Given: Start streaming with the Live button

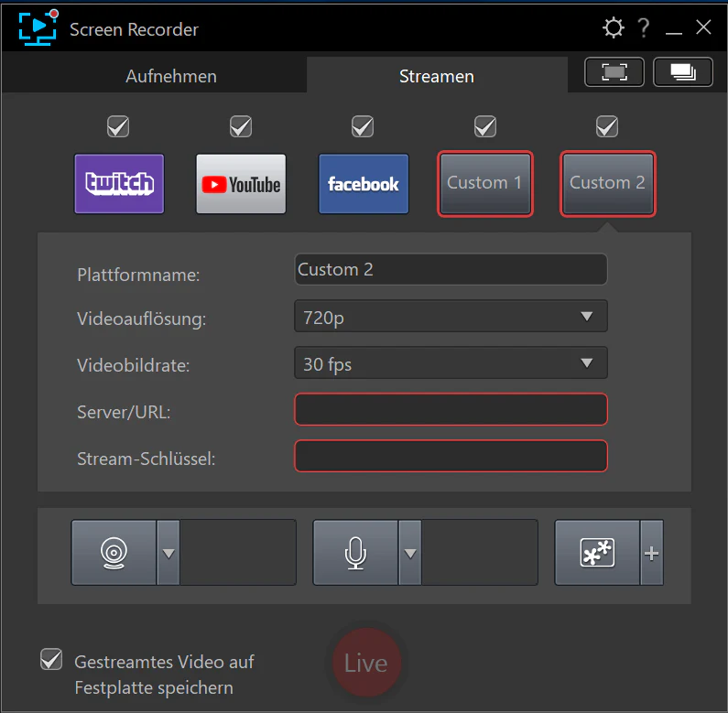Looking at the screenshot, I should tap(366, 663).
